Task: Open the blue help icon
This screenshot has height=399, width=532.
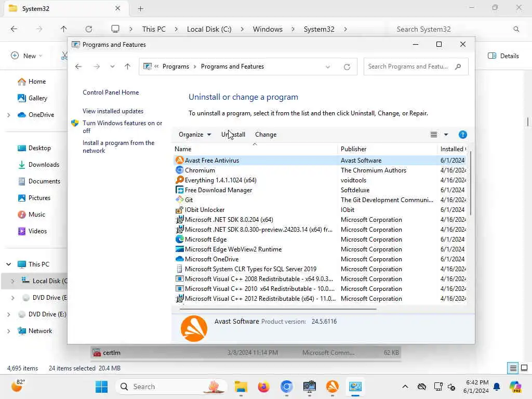Action: pos(462,135)
